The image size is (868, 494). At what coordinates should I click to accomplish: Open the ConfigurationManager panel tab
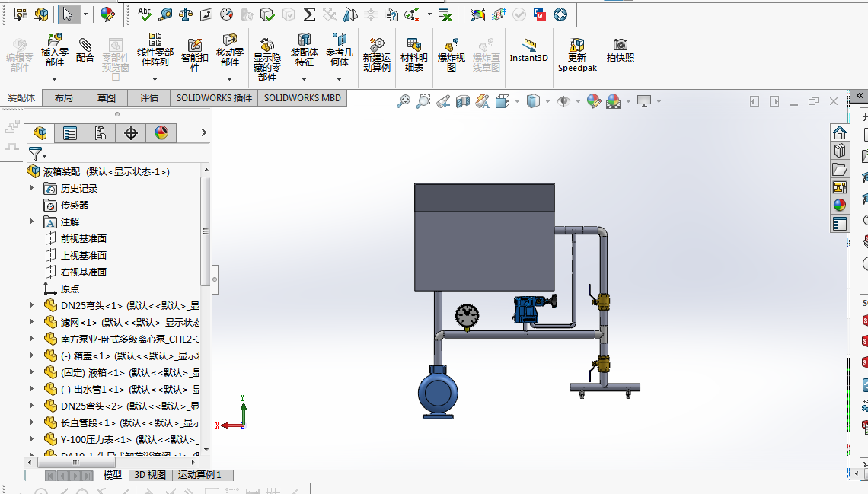[x=101, y=132]
